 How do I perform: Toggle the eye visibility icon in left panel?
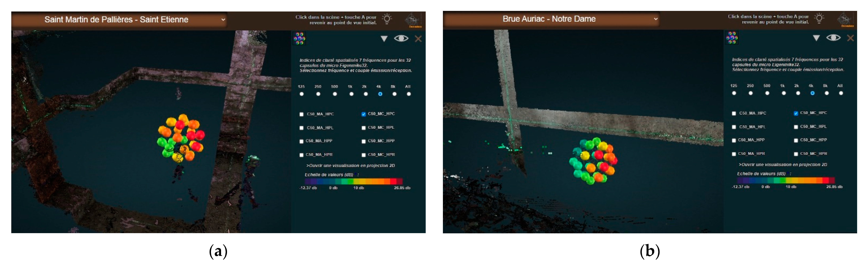401,38
